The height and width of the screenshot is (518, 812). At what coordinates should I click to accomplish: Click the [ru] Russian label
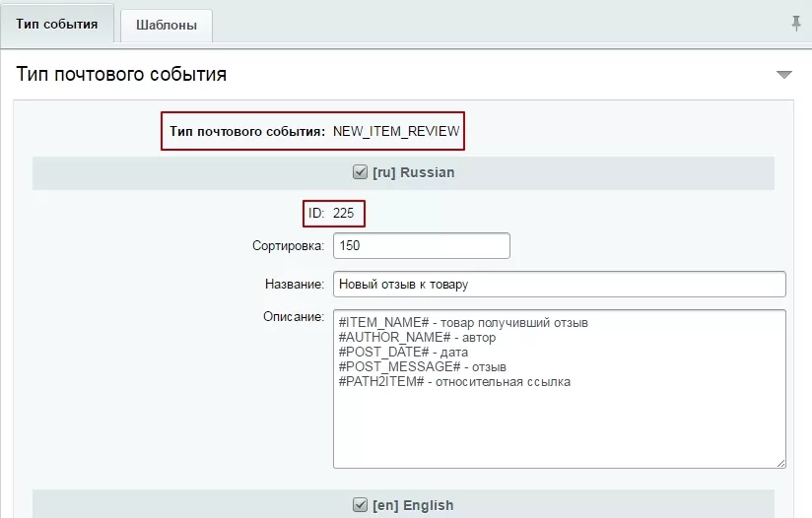[413, 172]
